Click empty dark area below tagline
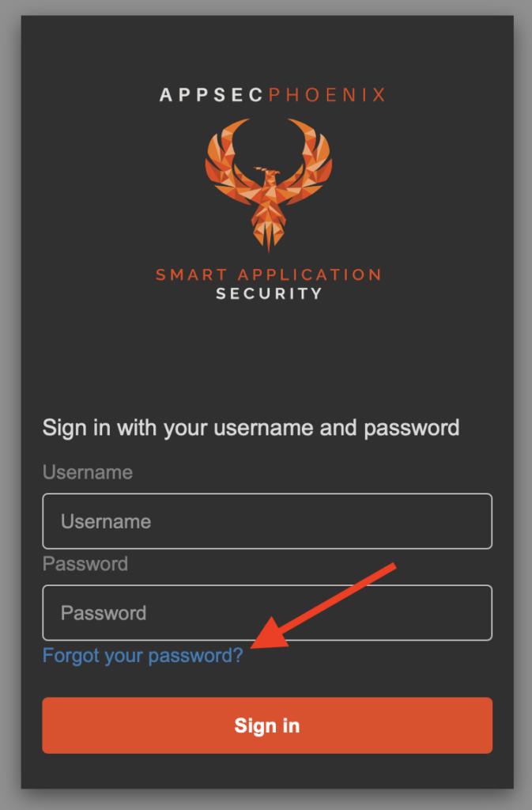 tap(267, 357)
